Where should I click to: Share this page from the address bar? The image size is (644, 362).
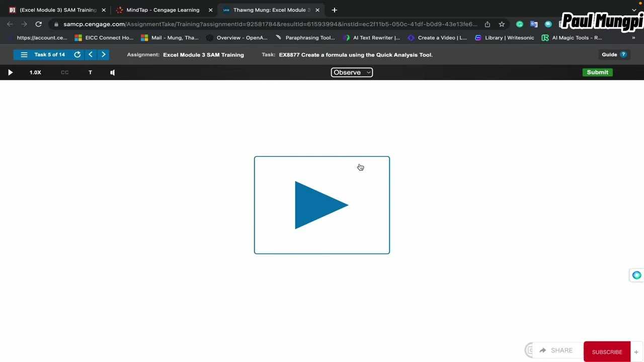488,24
